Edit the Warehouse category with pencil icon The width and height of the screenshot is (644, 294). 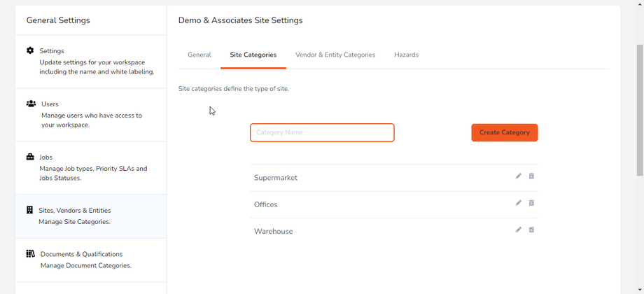[x=519, y=230]
